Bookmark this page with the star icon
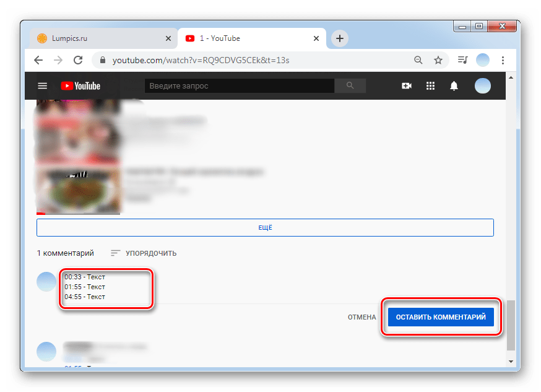This screenshot has width=541, height=392. (438, 60)
